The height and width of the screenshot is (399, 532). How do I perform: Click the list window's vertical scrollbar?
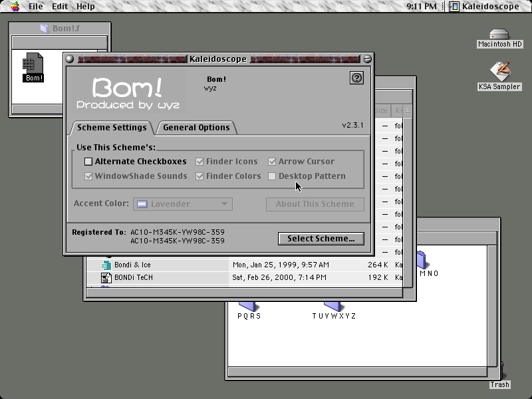[x=408, y=202]
